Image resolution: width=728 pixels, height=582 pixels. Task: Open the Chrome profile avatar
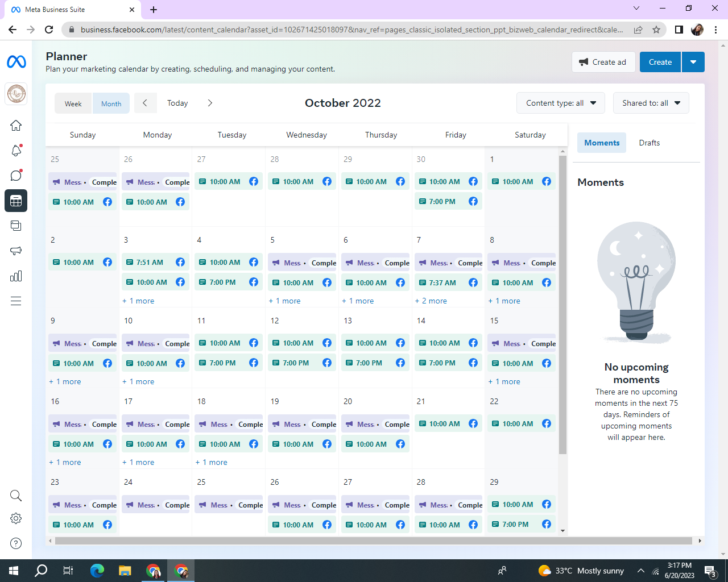[697, 30]
